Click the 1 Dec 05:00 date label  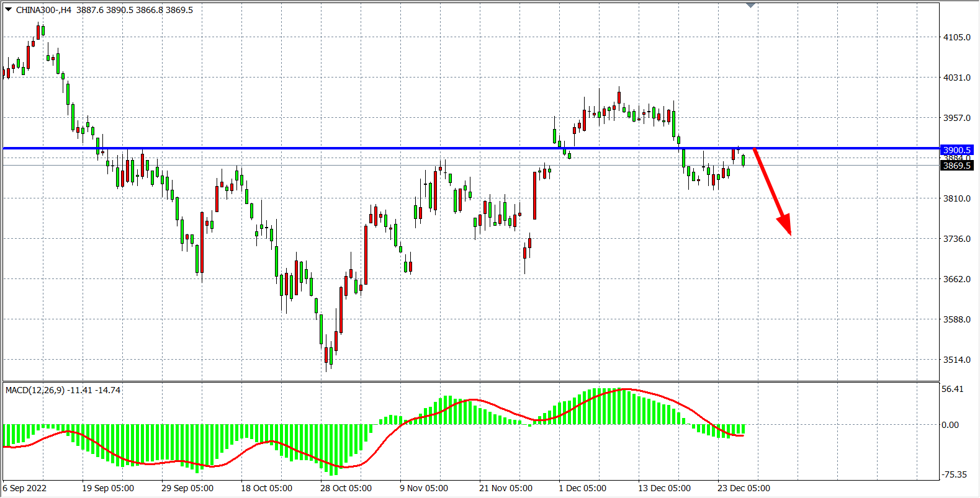click(x=582, y=488)
